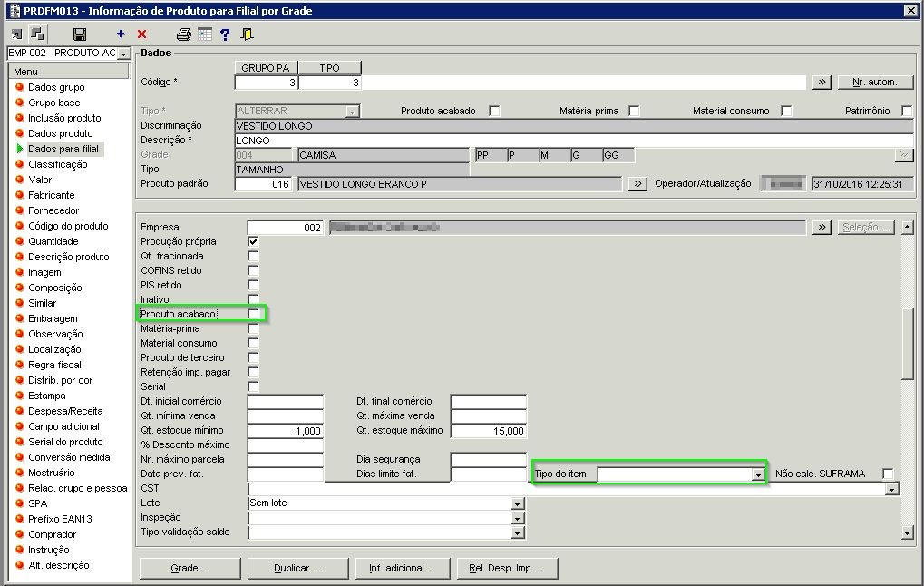Click the Fornecedor bullet icon
924x586 pixels.
[19, 210]
